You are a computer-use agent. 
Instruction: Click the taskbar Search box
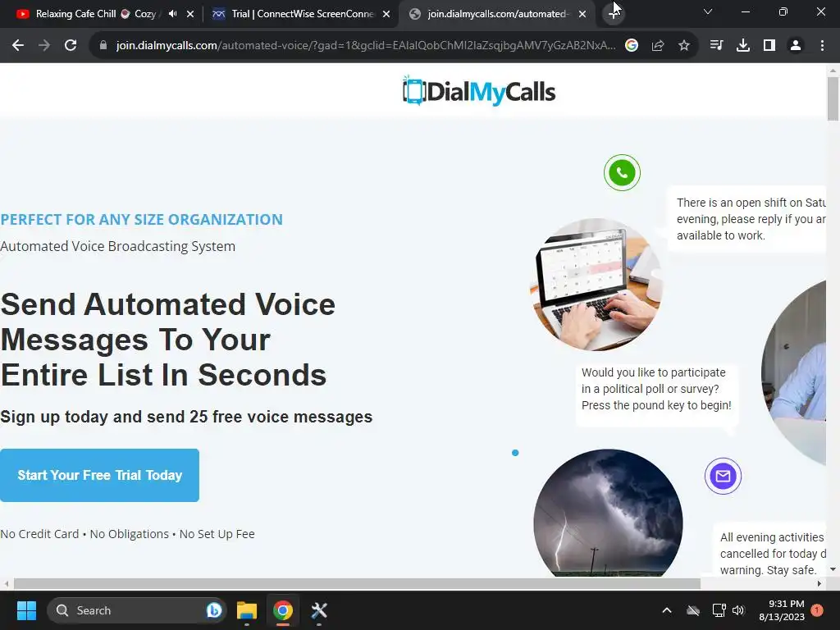137,610
